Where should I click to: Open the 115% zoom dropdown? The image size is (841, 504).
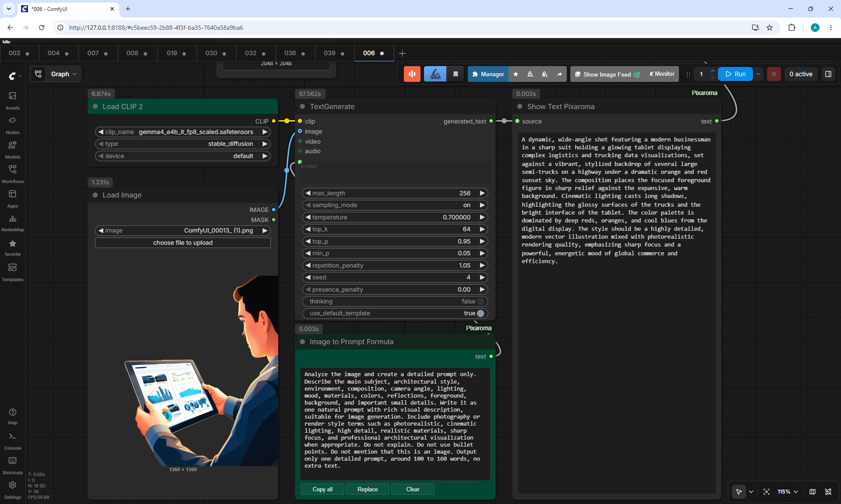(788, 492)
